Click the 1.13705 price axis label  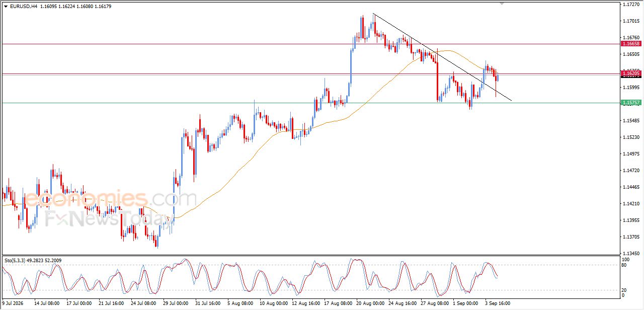(x=631, y=237)
